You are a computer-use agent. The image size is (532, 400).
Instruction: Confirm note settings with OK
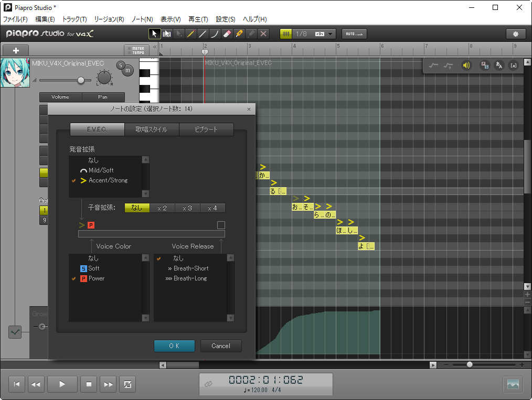point(174,346)
